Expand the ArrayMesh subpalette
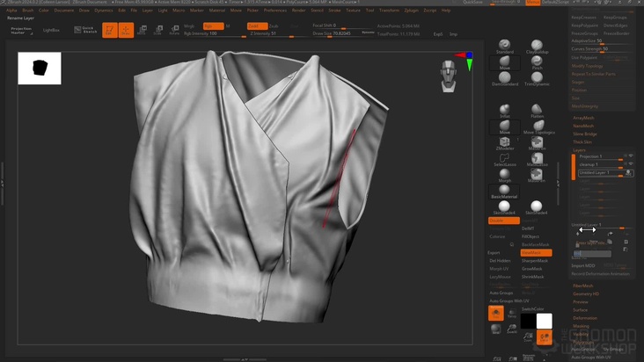644x362 pixels. coord(583,118)
